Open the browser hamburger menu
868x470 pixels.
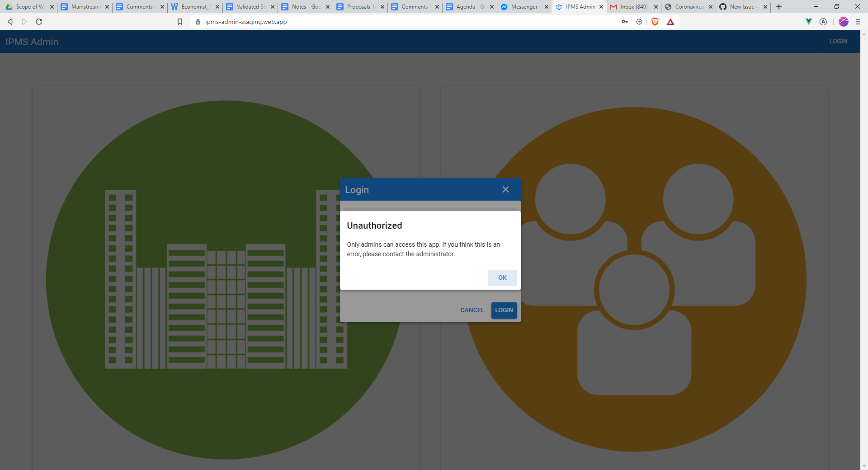coord(858,22)
